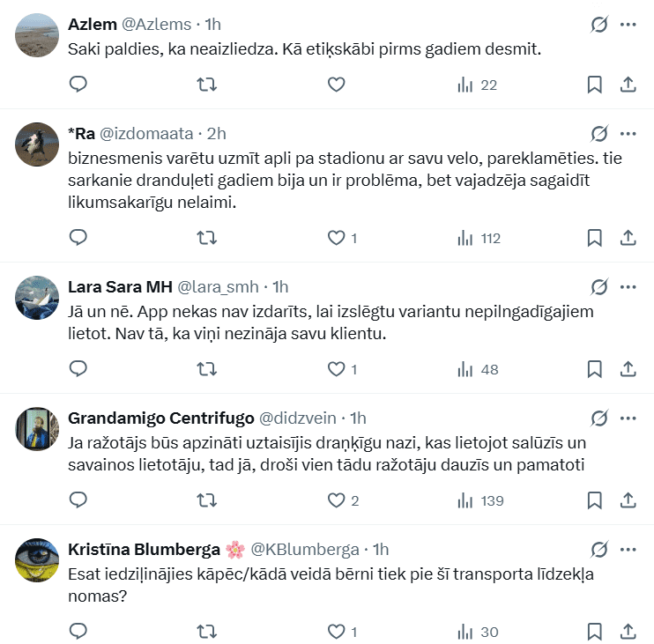Open Grok icon on *Ra's post
The image size is (654, 644).
[599, 134]
